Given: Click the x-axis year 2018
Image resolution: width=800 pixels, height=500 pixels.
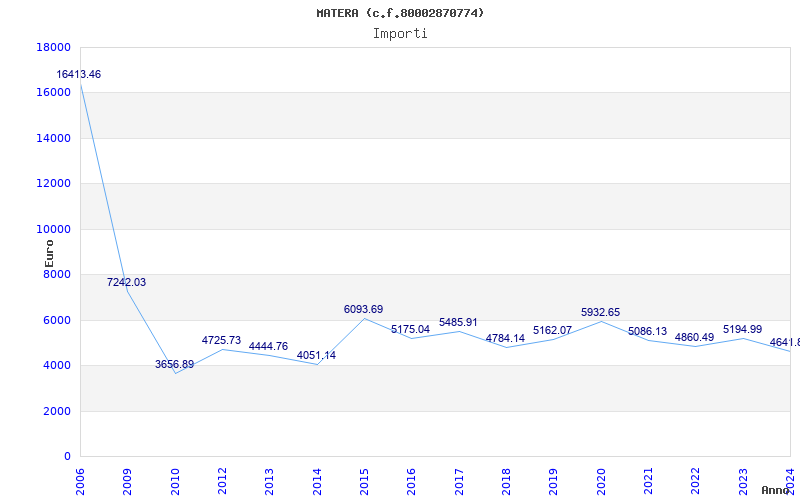Looking at the screenshot, I should (506, 482).
